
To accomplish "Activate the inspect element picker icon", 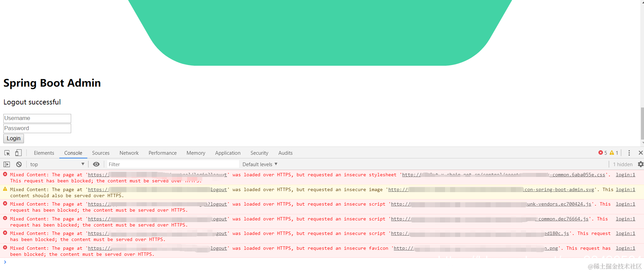I will [7, 153].
